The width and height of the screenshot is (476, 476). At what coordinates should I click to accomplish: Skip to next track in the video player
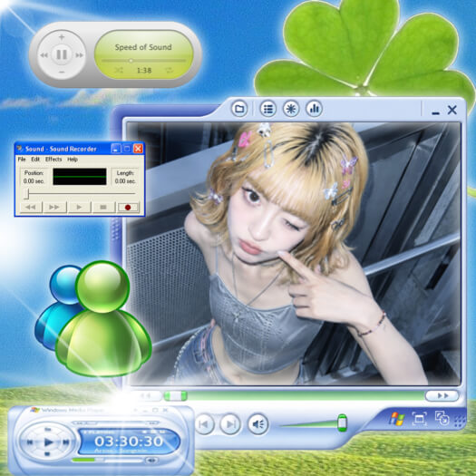coord(230,424)
